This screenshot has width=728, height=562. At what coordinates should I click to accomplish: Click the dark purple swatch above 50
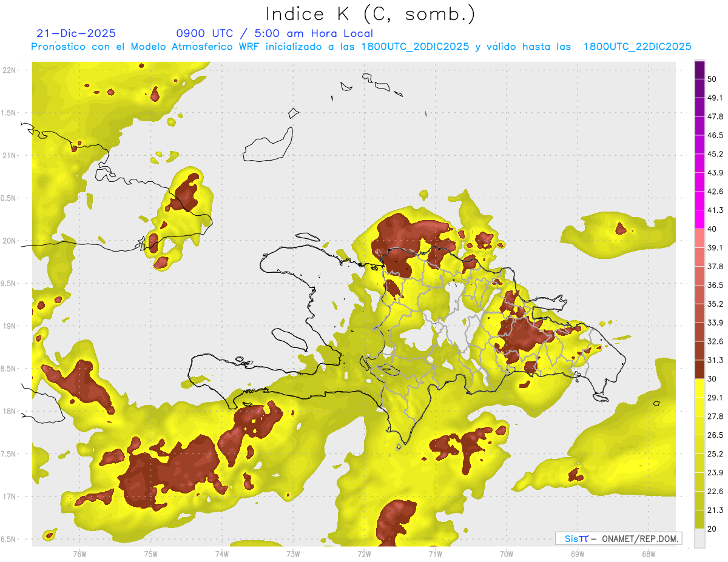coord(699,70)
